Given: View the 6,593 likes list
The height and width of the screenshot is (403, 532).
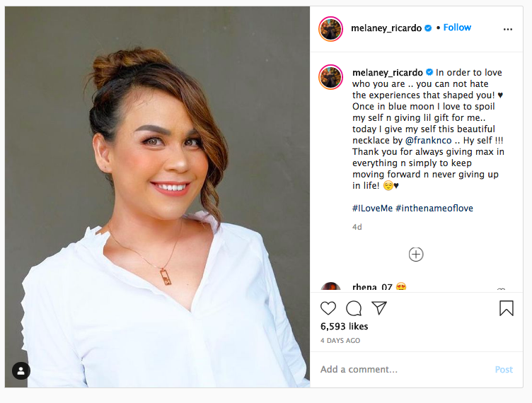Looking at the screenshot, I should 345,327.
